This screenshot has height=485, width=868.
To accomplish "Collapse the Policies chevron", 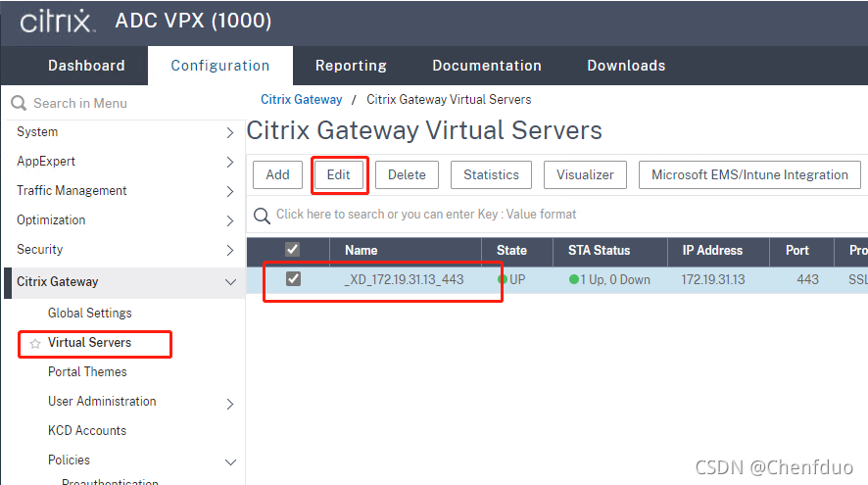I will [x=231, y=462].
